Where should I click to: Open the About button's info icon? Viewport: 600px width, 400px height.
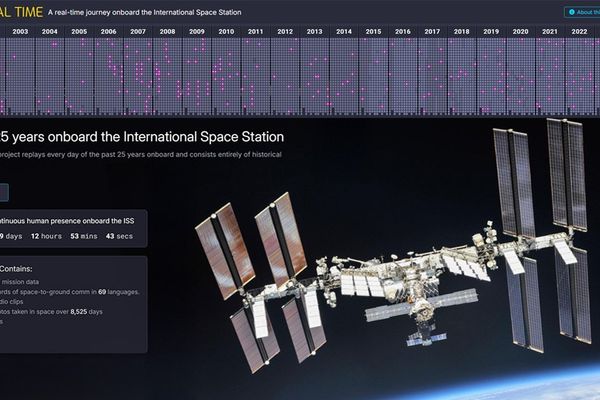pos(572,12)
